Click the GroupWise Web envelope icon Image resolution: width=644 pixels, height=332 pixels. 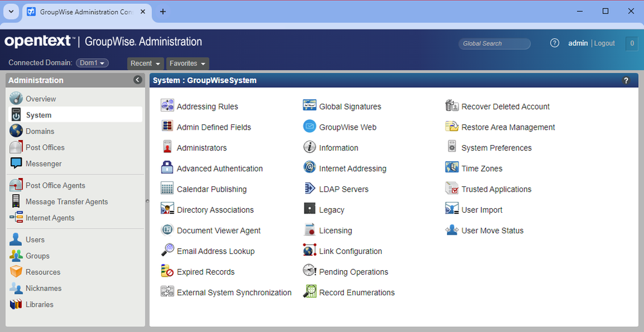(x=310, y=126)
